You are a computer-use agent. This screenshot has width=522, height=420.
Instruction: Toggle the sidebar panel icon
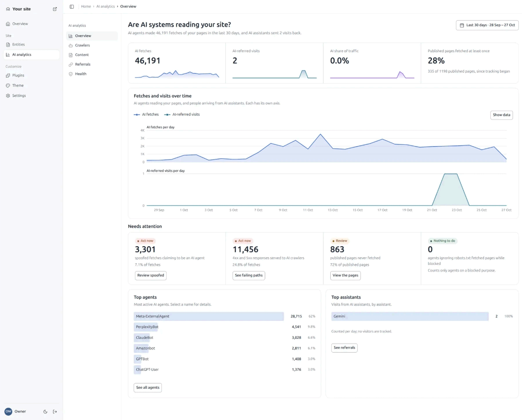click(72, 6)
